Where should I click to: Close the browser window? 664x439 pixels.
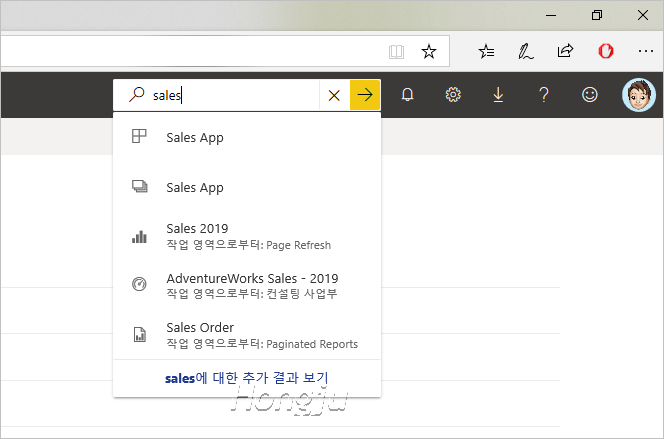coord(642,15)
